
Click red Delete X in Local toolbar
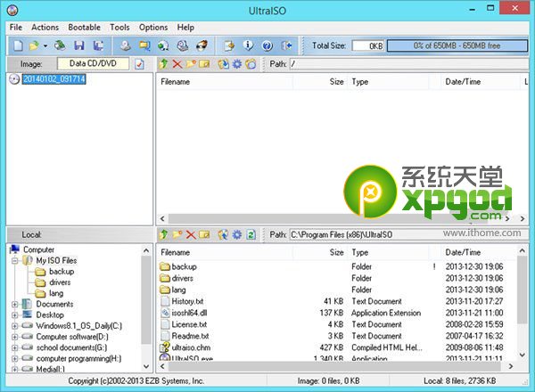point(191,234)
